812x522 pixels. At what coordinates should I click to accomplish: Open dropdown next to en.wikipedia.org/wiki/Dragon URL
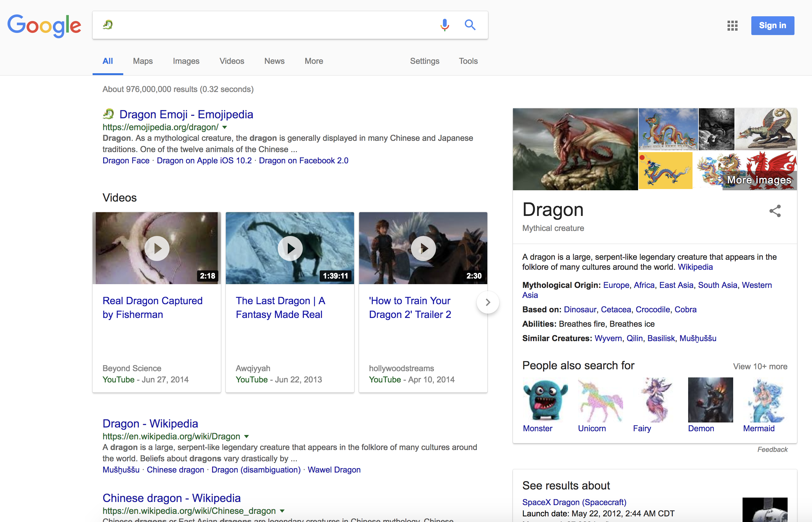tap(246, 437)
